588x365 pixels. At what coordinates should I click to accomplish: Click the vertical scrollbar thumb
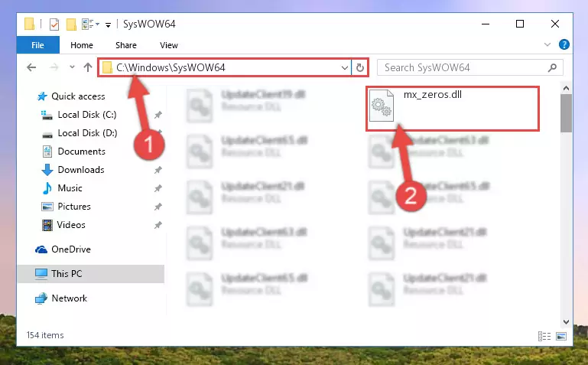pos(566,113)
